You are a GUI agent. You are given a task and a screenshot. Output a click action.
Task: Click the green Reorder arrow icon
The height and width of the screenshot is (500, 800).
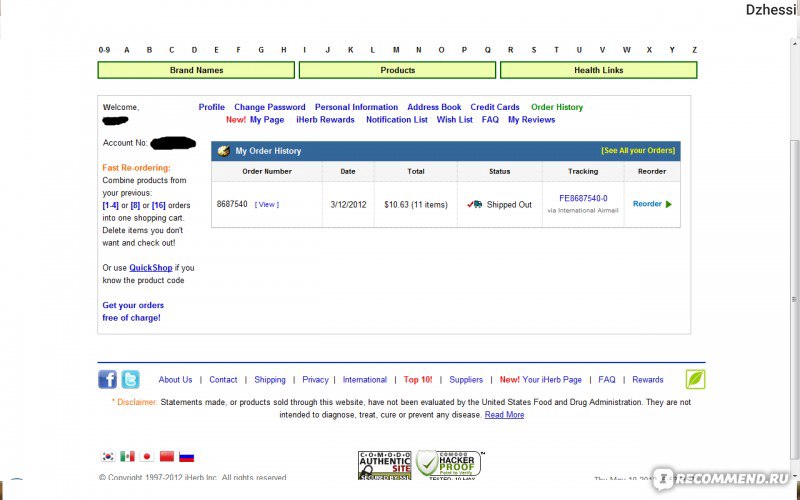click(x=669, y=204)
